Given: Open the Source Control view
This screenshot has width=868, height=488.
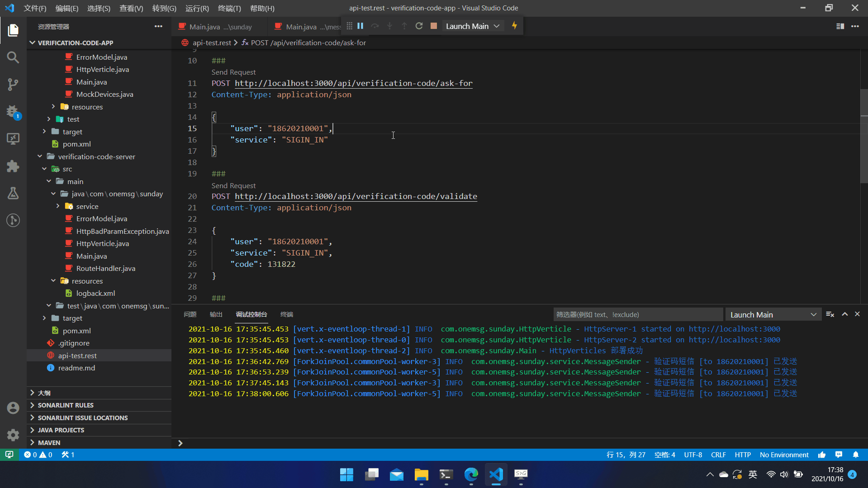Looking at the screenshot, I should click(13, 85).
